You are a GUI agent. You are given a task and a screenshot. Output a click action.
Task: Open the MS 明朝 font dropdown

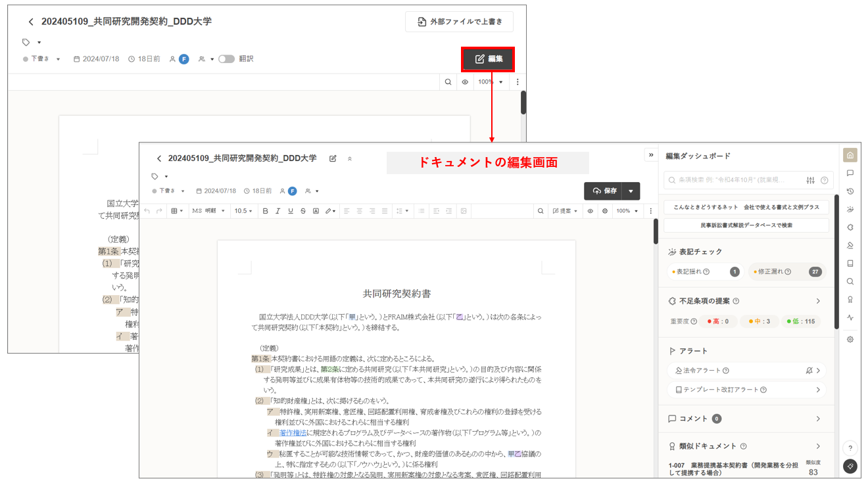[208, 211]
